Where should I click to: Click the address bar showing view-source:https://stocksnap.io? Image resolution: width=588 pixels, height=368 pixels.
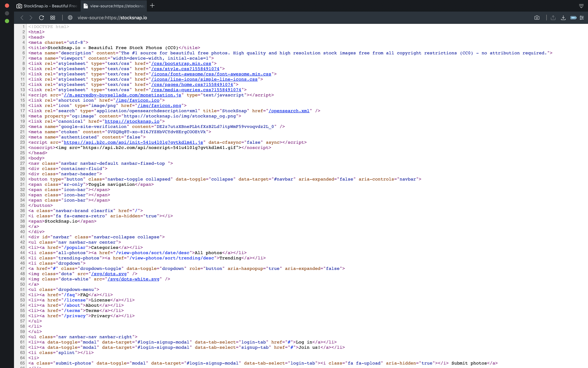click(112, 18)
